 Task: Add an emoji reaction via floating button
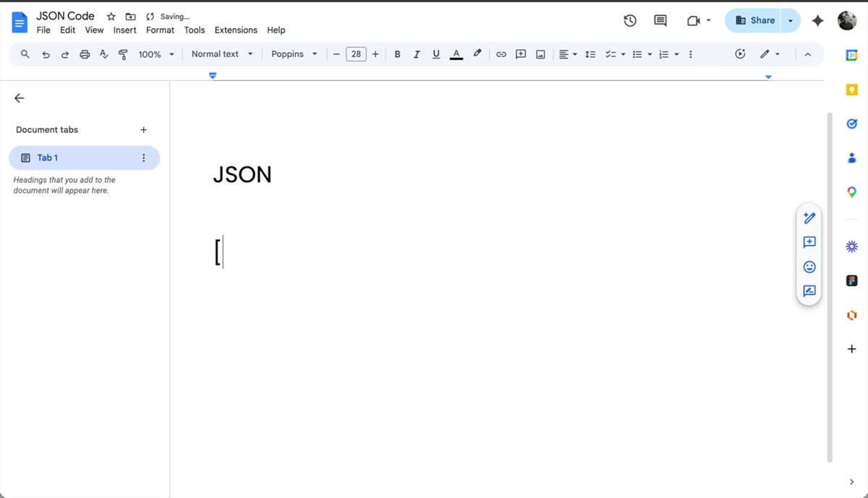tap(809, 267)
